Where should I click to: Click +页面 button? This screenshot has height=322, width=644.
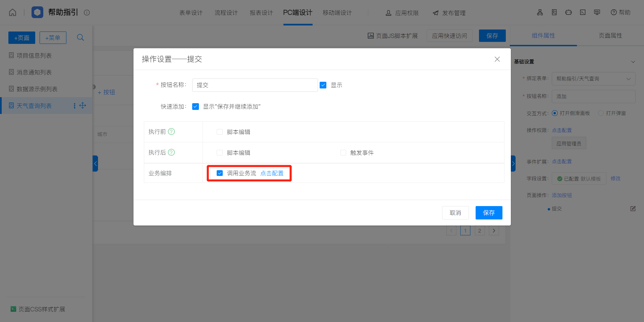coord(22,38)
